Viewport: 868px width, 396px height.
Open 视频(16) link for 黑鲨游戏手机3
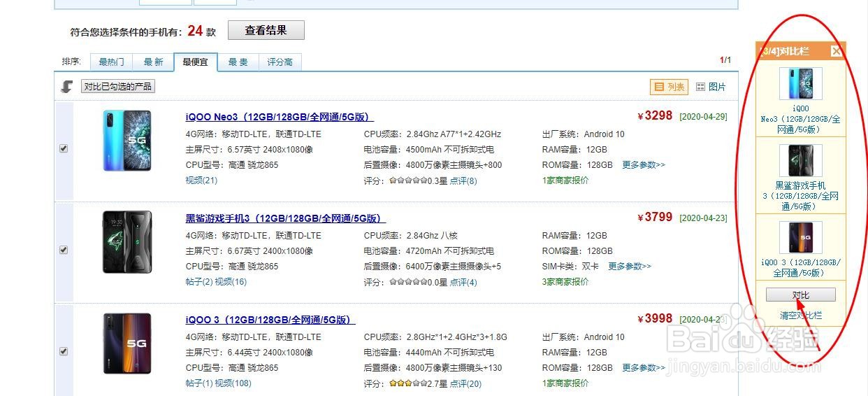coord(231,282)
